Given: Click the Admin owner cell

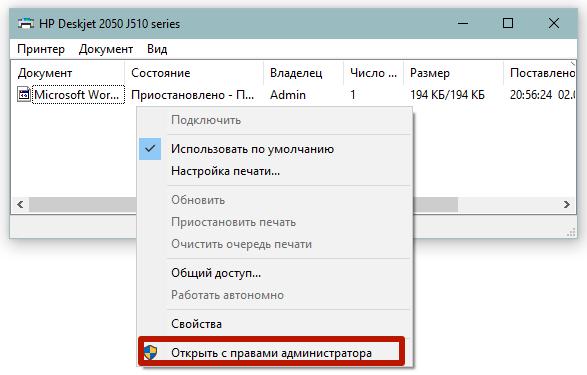Looking at the screenshot, I should 288,95.
